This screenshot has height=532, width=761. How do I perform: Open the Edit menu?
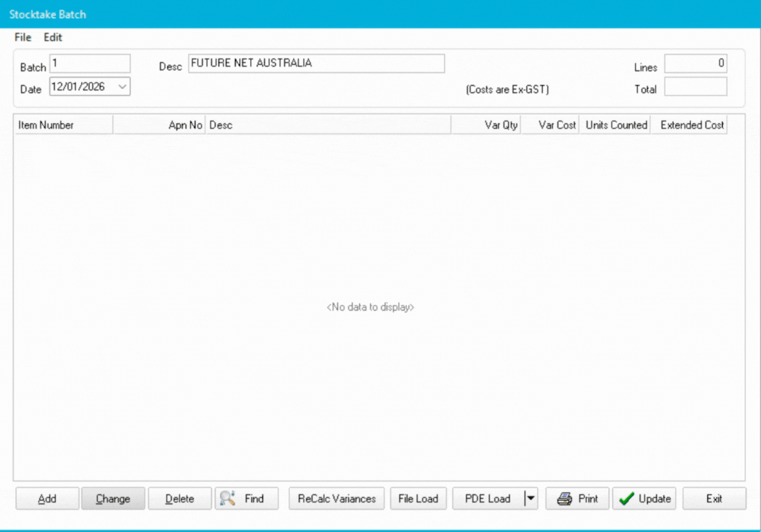53,37
